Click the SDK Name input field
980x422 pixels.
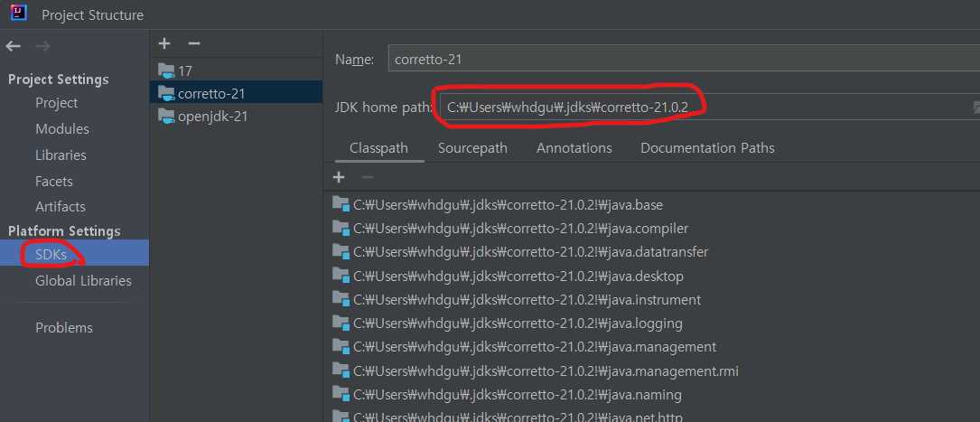pos(683,60)
